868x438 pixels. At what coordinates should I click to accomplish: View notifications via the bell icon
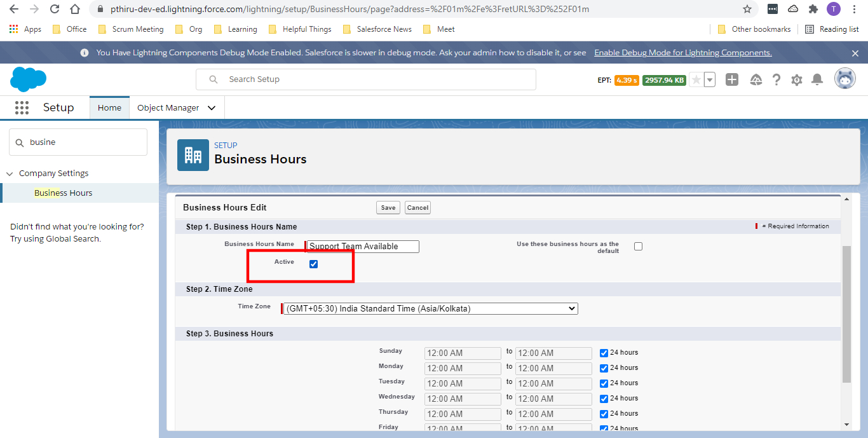817,79
